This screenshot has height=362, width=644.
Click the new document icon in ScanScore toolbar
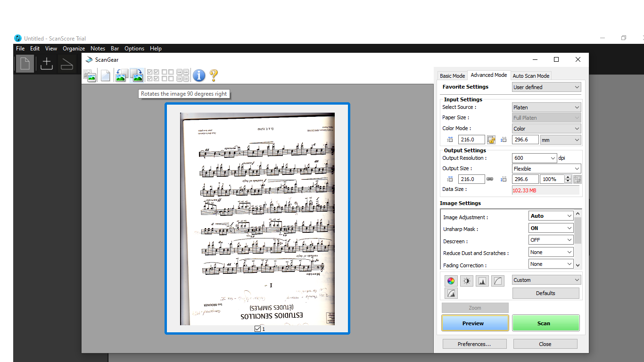tap(25, 64)
